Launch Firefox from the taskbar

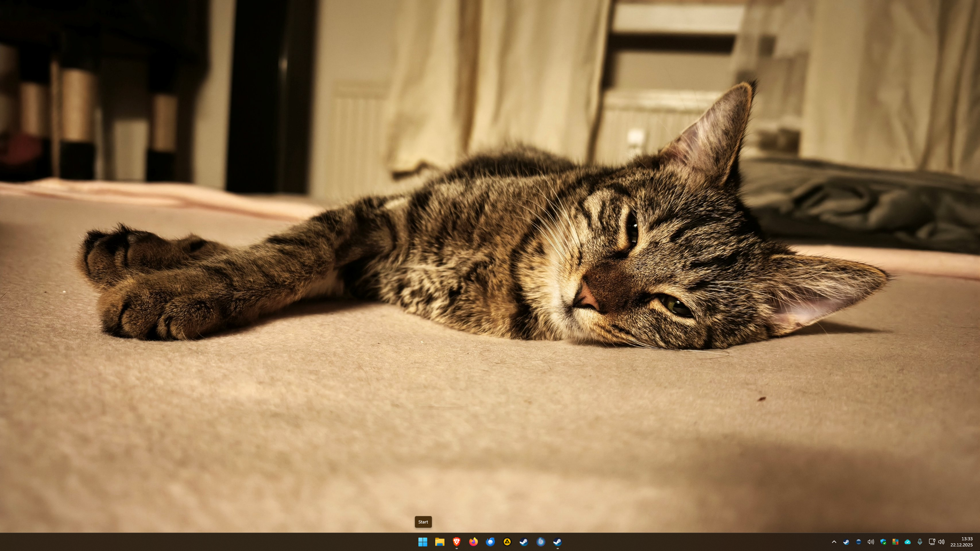click(473, 542)
